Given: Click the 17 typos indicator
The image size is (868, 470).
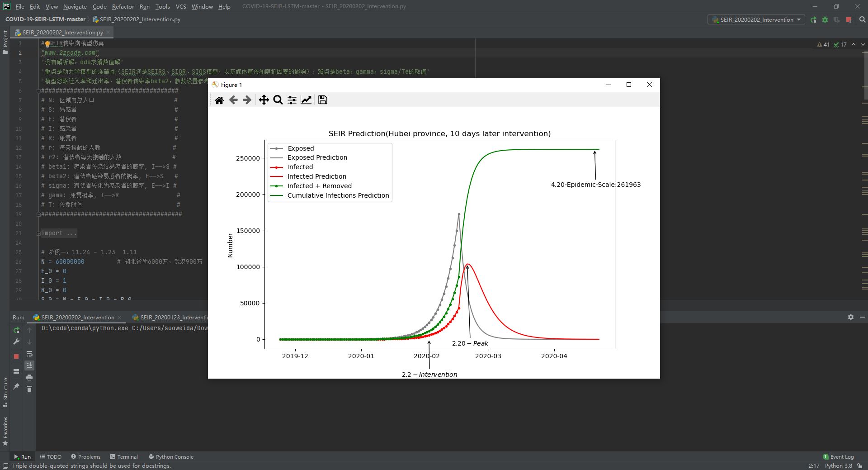Looking at the screenshot, I should [840, 44].
